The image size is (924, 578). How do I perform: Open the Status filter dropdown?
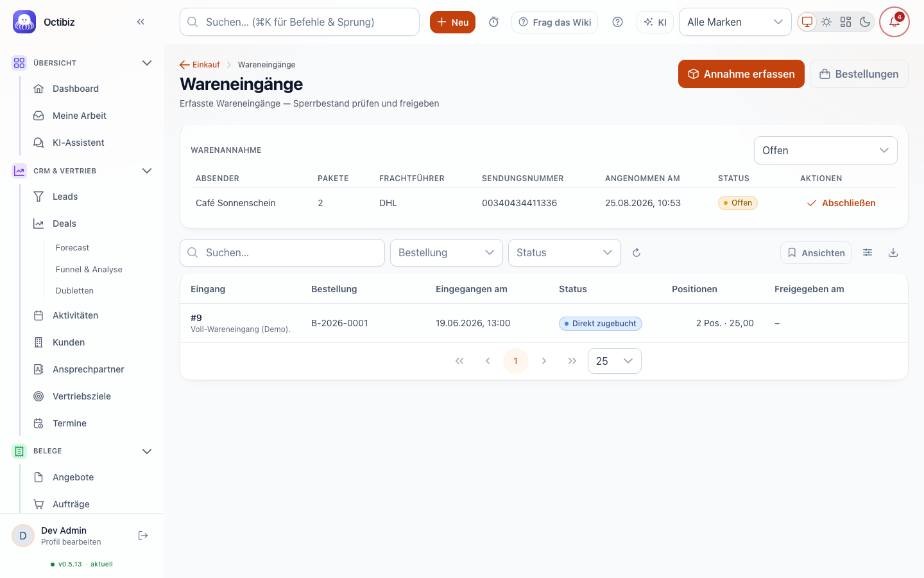(565, 252)
